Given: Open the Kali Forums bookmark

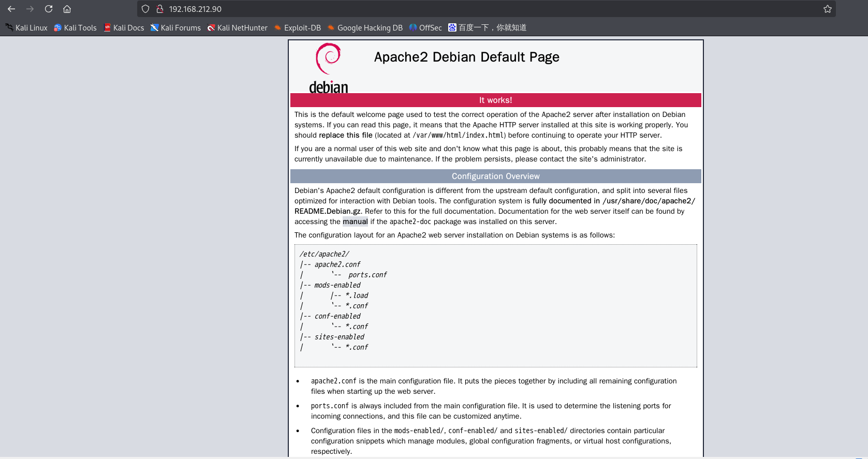Looking at the screenshot, I should tap(175, 27).
